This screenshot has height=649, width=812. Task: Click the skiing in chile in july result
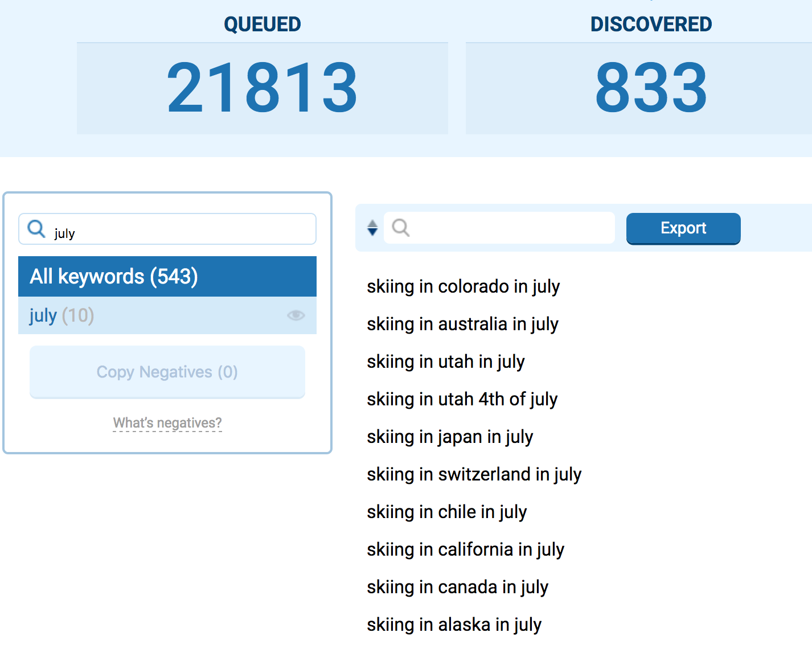coord(446,512)
